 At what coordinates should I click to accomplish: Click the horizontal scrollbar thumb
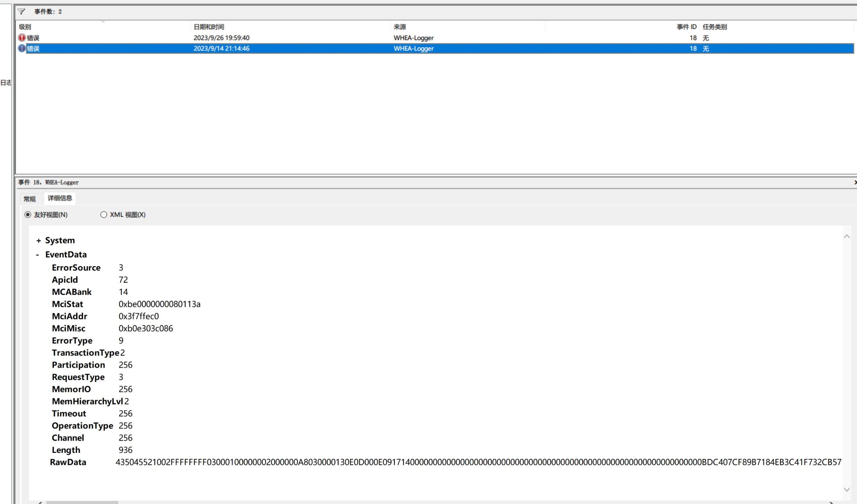coord(82,502)
